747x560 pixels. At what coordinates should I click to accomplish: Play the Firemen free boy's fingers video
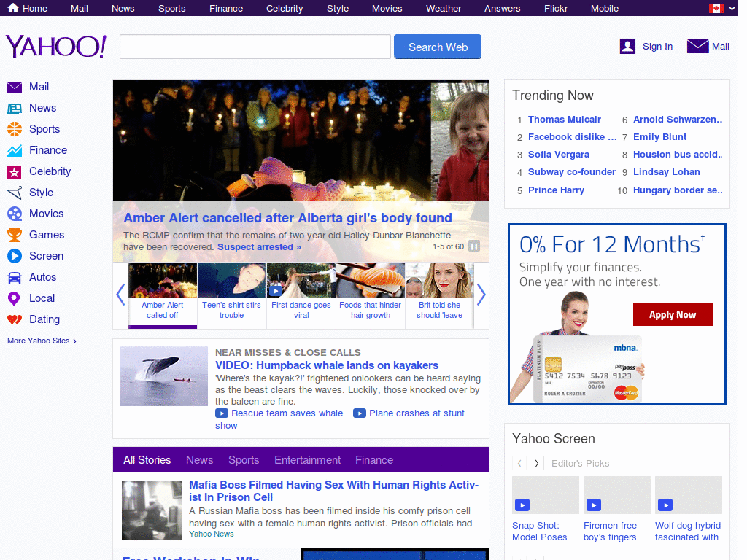[x=594, y=505]
